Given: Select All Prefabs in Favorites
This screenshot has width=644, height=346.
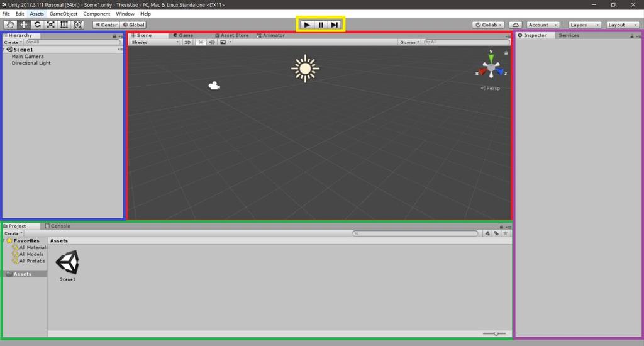Looking at the screenshot, I should (x=28, y=261).
